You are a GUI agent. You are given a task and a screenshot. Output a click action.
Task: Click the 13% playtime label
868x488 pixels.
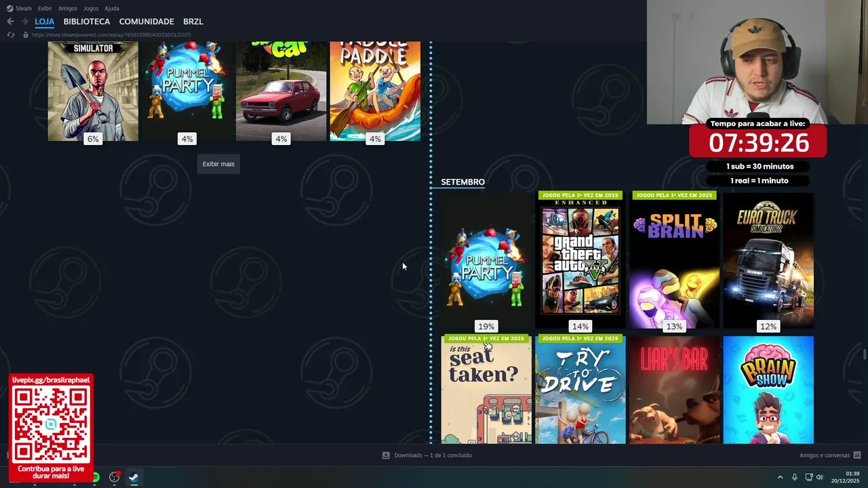click(x=674, y=326)
